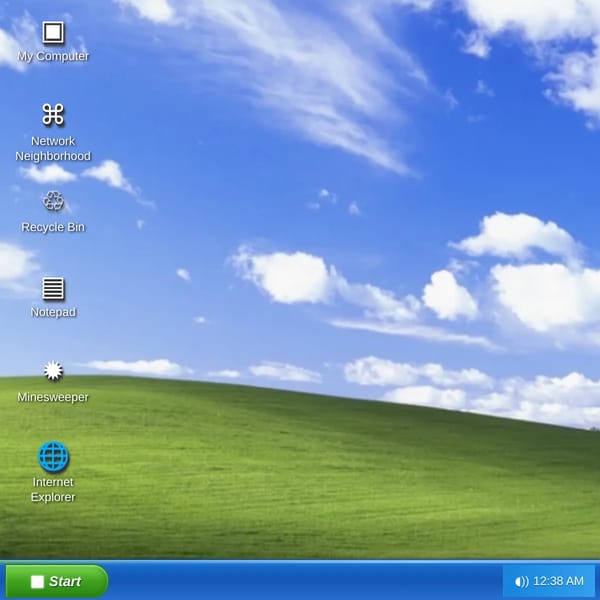
Task: Click the 12:38 AM clock
Action: [558, 581]
